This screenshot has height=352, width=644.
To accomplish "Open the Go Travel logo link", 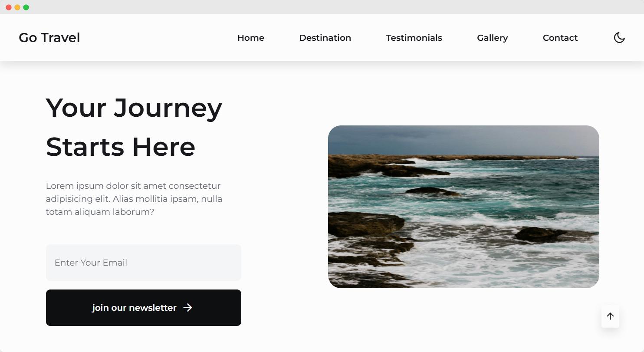I will click(x=49, y=38).
